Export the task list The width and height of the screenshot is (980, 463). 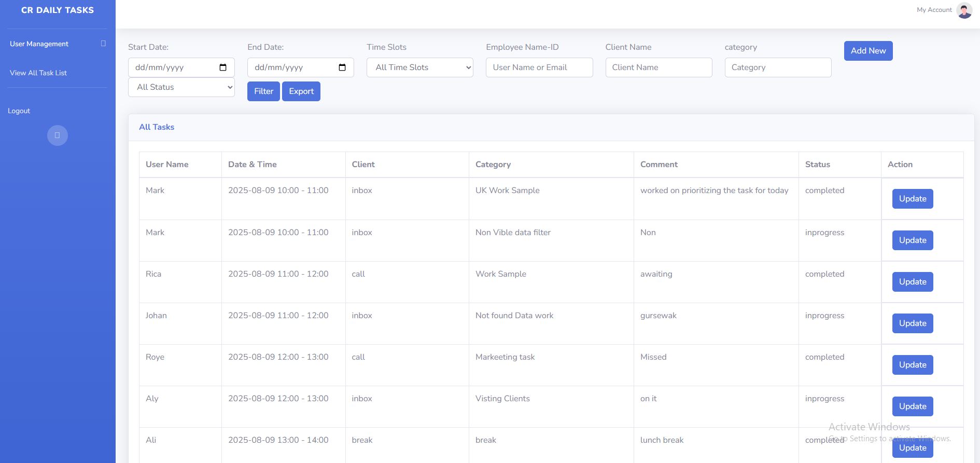301,91
